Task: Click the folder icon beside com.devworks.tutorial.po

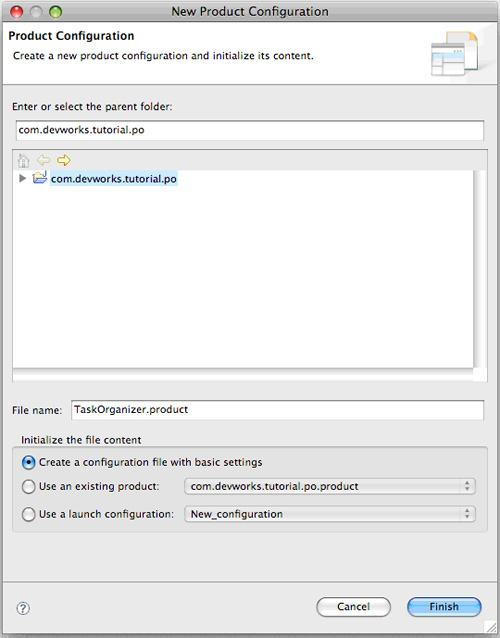Action: [x=39, y=178]
